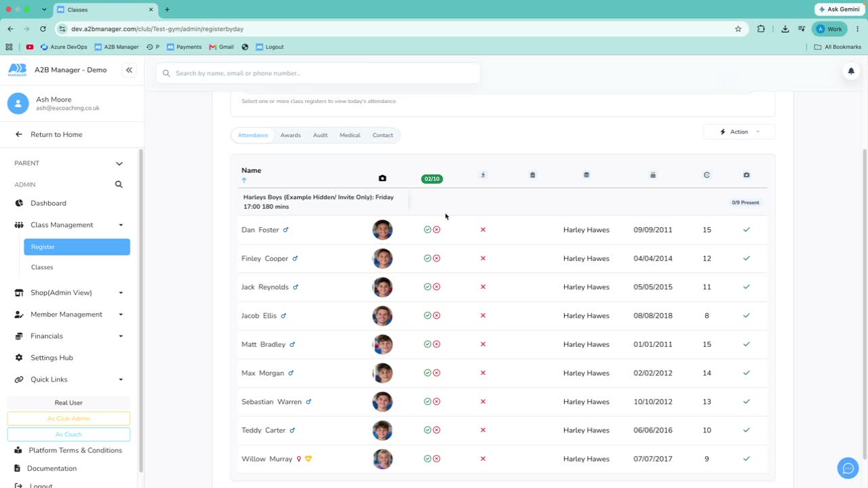
Task: Click the admin search magnifier icon
Action: (119, 184)
